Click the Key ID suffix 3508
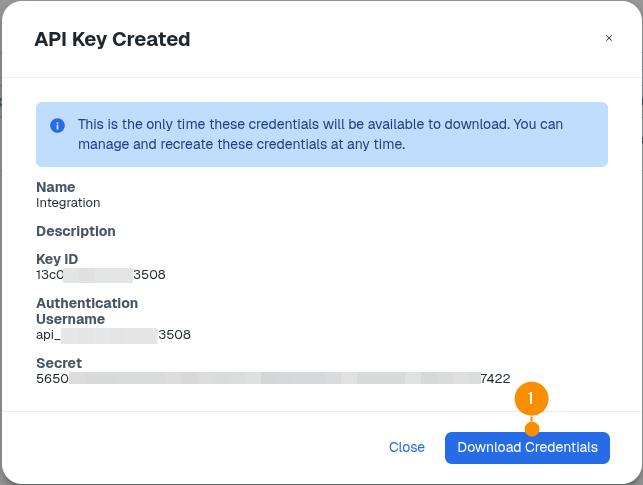The image size is (643, 485). coord(149,274)
